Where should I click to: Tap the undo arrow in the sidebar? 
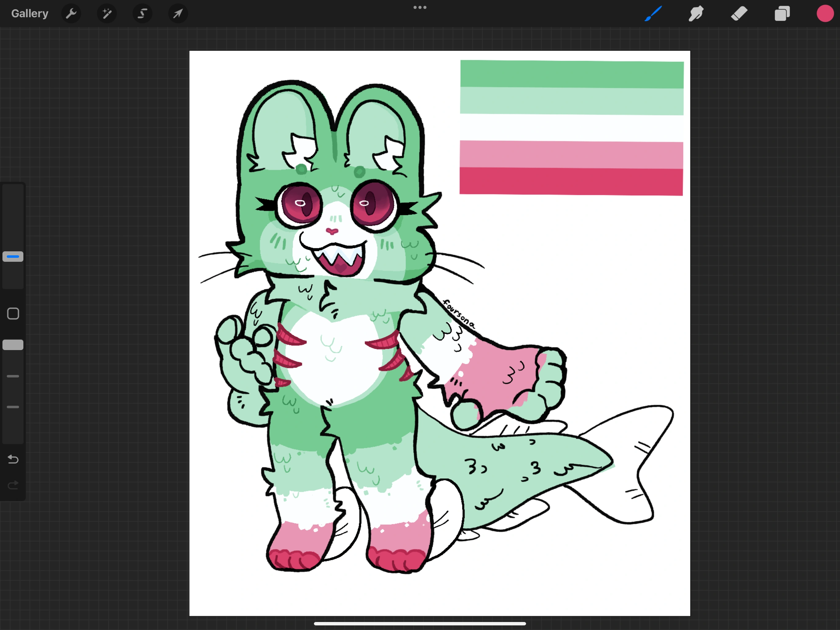point(13,459)
